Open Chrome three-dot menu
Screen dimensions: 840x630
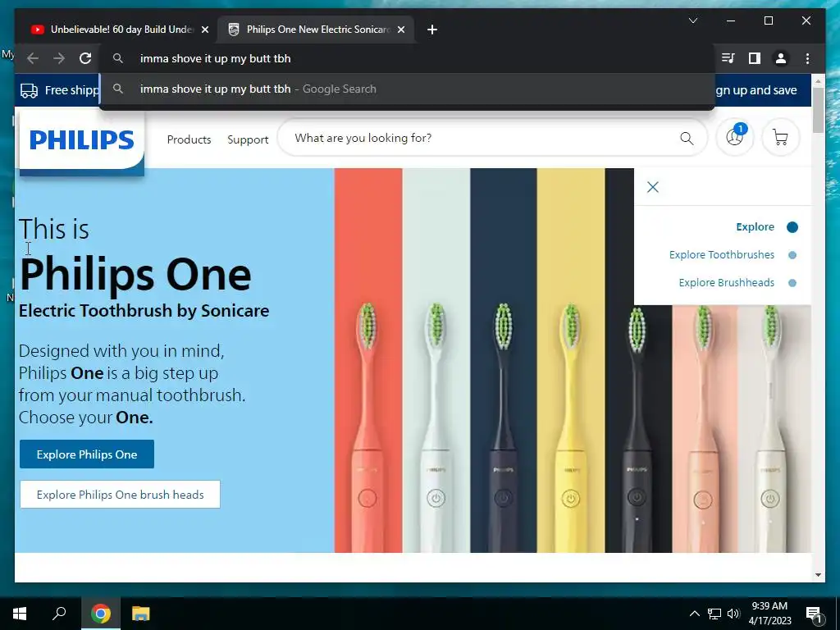[x=807, y=58]
